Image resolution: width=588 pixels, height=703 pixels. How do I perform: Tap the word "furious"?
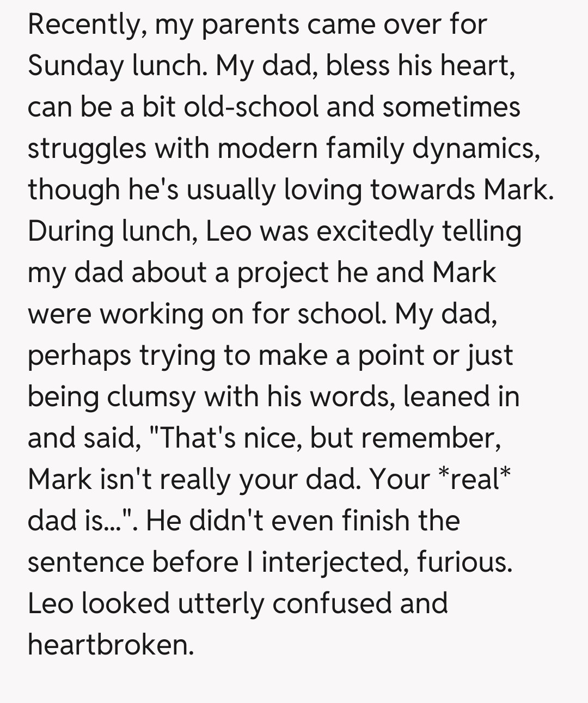pos(464,562)
